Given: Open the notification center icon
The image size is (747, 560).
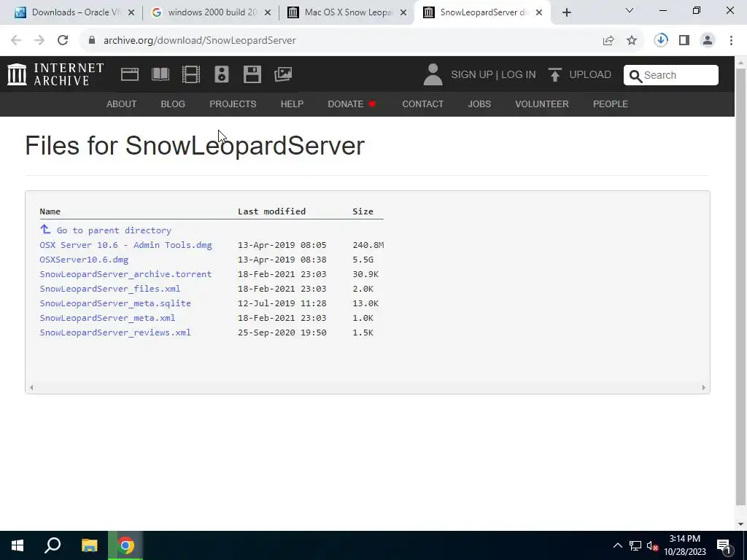Looking at the screenshot, I should click(x=724, y=545).
